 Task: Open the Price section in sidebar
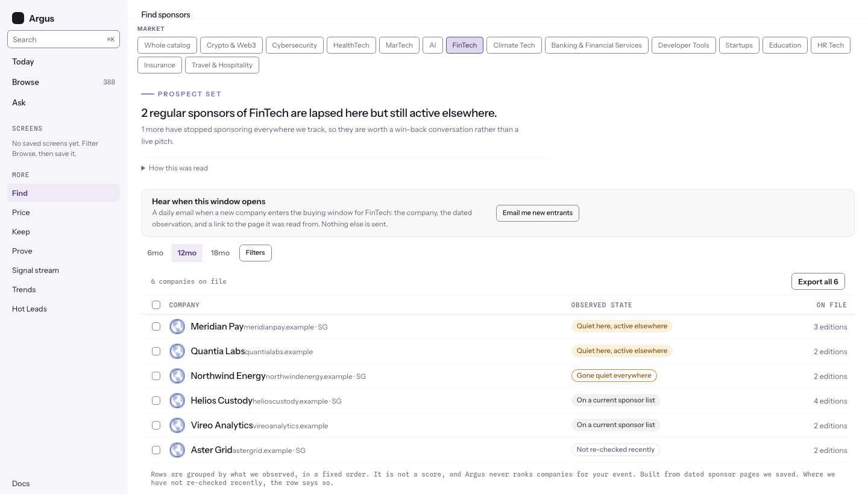63,213
